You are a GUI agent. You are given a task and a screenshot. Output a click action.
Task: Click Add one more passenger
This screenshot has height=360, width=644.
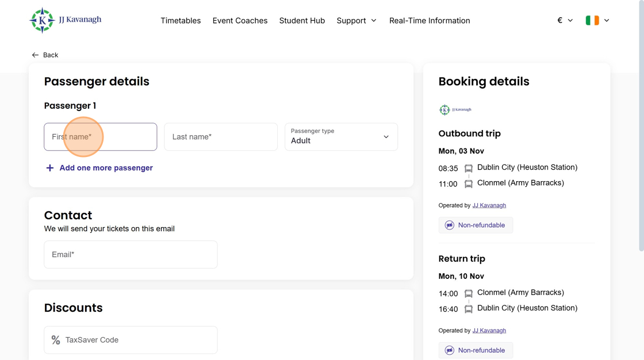(106, 168)
